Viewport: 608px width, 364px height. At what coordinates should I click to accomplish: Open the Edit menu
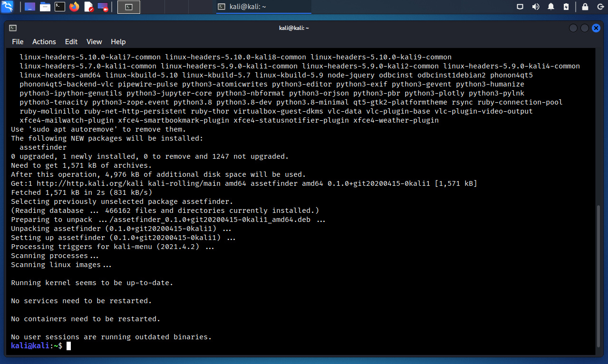pyautogui.click(x=71, y=42)
